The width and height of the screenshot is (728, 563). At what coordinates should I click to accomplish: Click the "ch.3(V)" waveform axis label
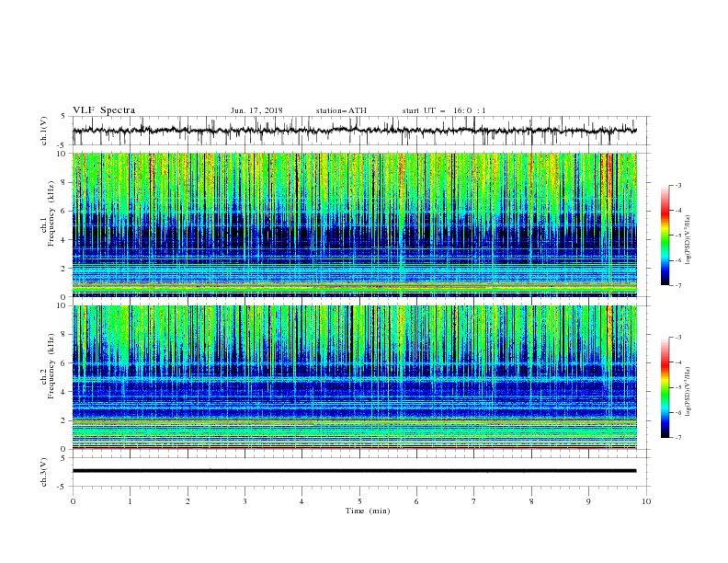(x=44, y=472)
